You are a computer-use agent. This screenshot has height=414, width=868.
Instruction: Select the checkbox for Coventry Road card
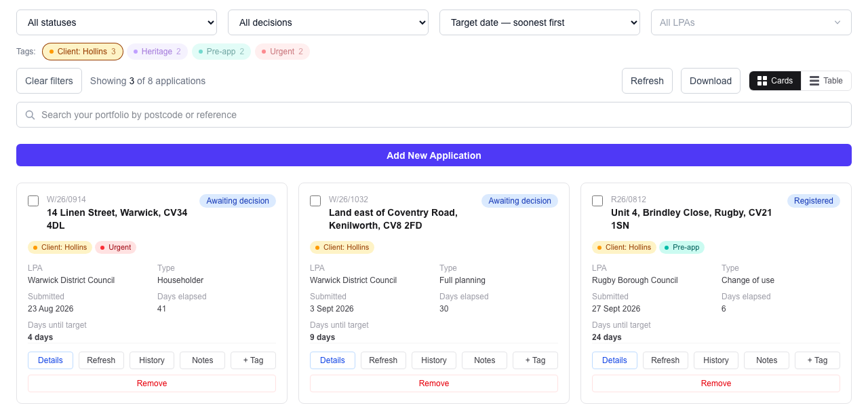coord(315,201)
